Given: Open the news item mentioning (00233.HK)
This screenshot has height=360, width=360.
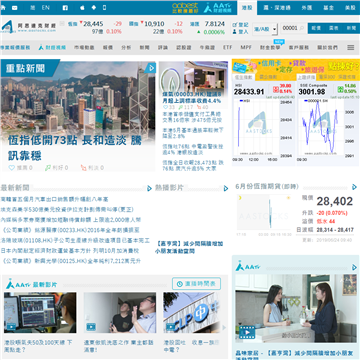Looking at the screenshot, I should point(70,230).
